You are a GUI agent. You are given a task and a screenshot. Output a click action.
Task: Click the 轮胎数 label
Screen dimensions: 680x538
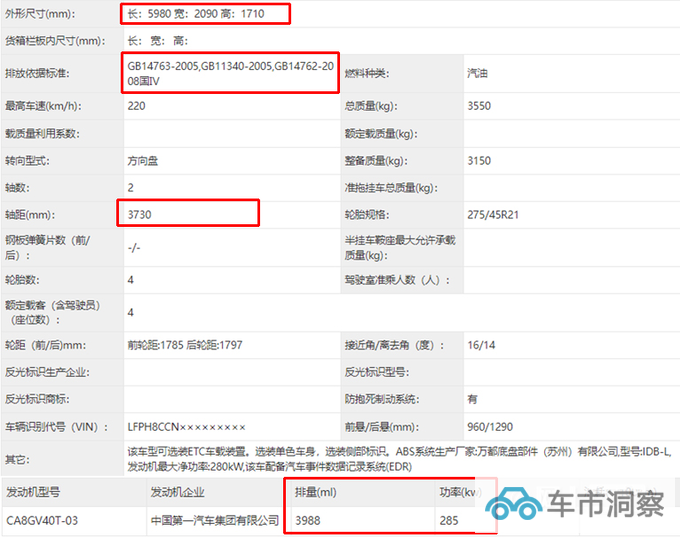point(22,280)
